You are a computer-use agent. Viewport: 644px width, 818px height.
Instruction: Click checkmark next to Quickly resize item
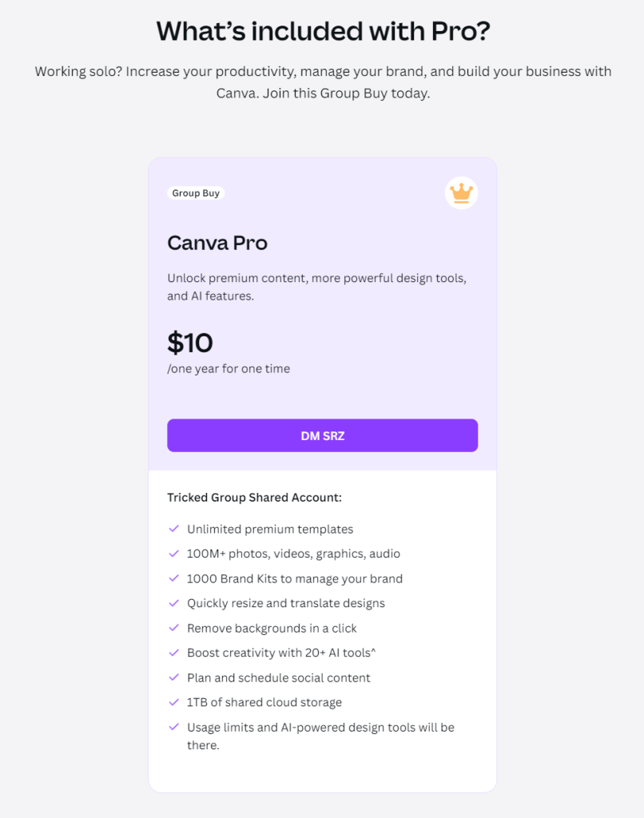coord(173,603)
